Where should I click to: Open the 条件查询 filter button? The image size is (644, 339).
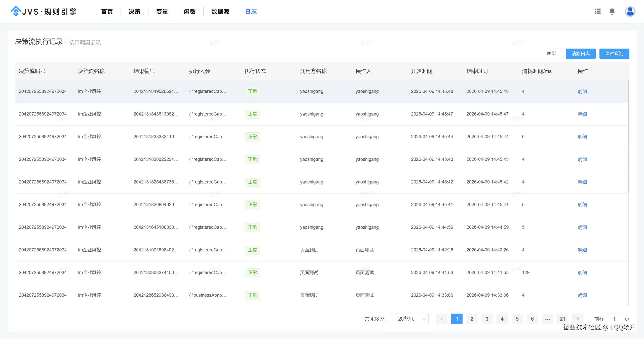[614, 54]
